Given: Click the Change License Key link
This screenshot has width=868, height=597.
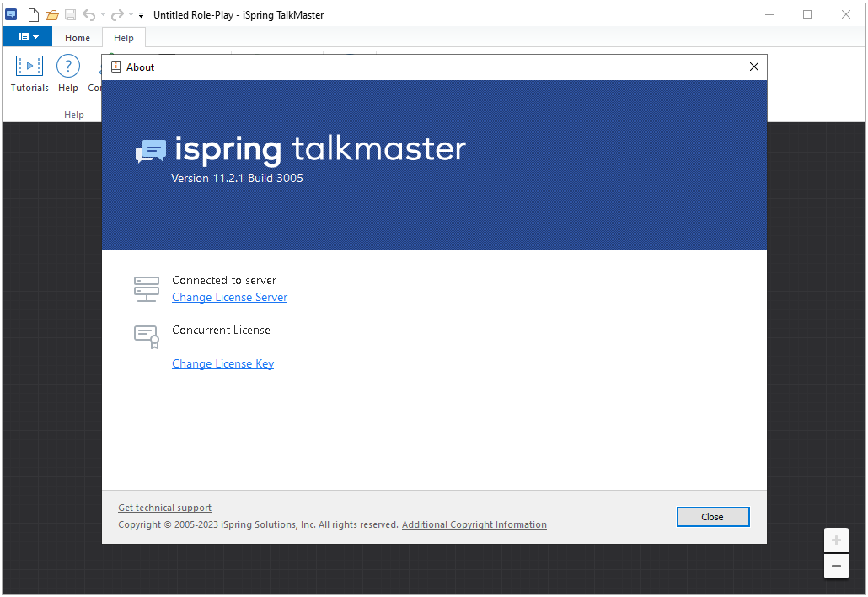Looking at the screenshot, I should [223, 363].
